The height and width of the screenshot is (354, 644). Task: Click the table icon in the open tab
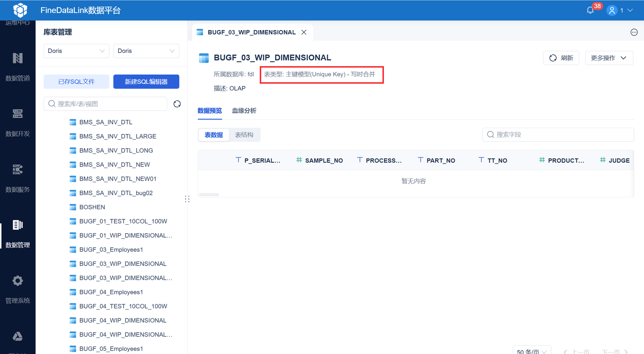click(x=200, y=32)
